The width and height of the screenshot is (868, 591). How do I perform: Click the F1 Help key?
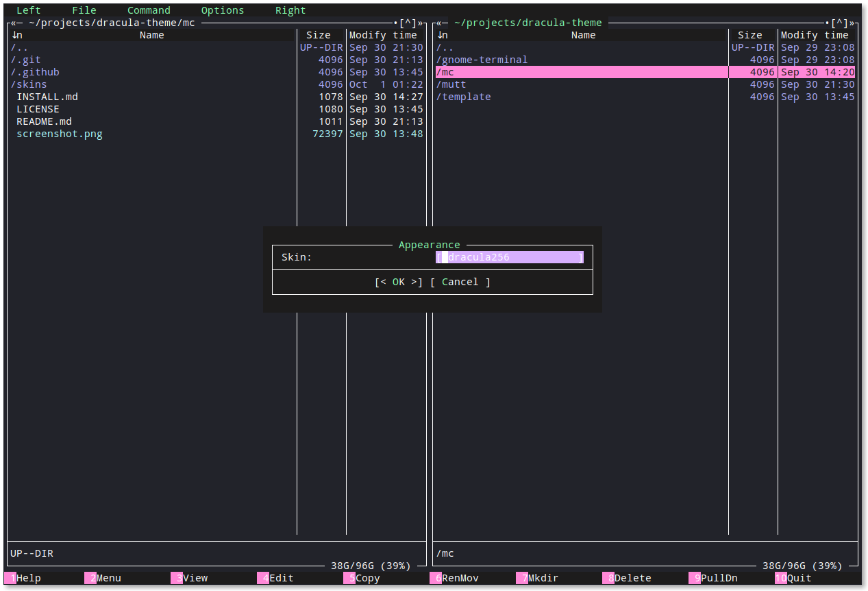click(x=28, y=578)
